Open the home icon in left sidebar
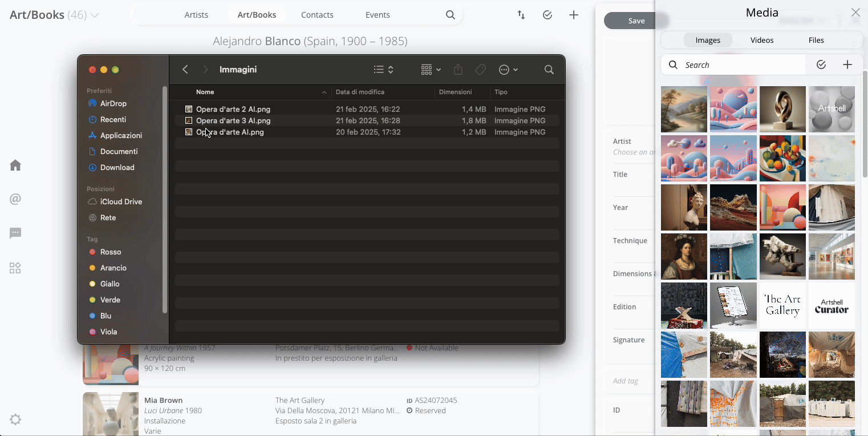The image size is (868, 436). (15, 165)
